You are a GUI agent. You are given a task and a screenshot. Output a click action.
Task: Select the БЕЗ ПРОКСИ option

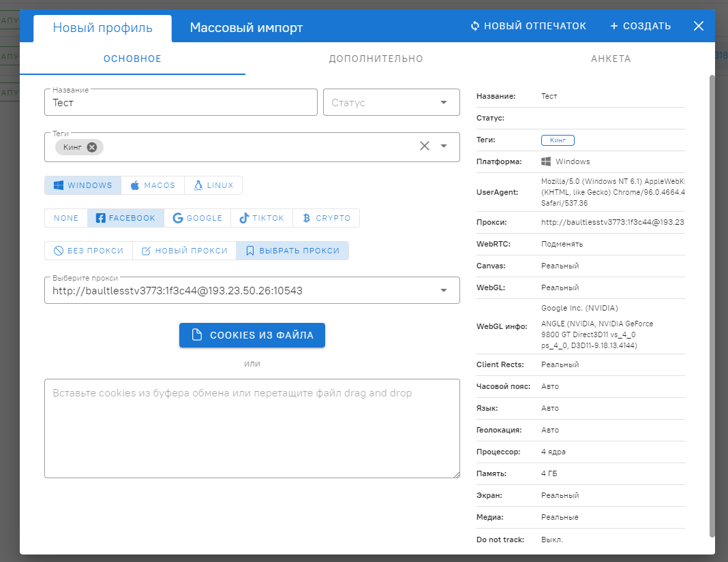pyautogui.click(x=89, y=251)
